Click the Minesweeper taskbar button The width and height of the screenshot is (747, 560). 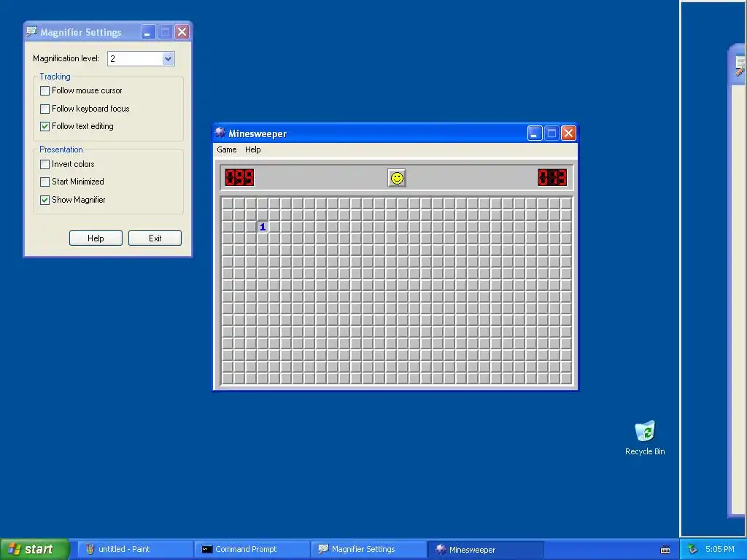[x=485, y=549]
